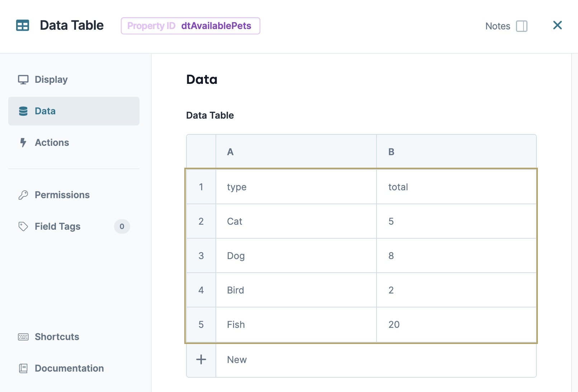Click the Field Tags tag icon

(23, 226)
